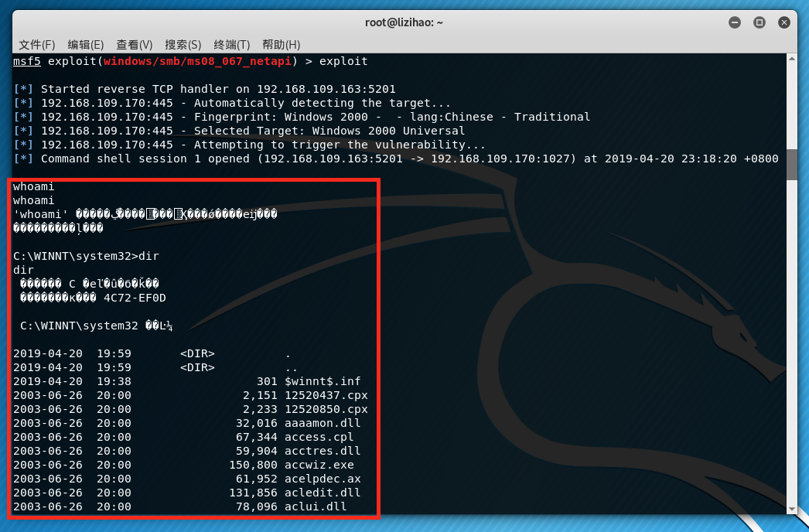809x532 pixels.
Task: Minimize the terminal window
Action: tap(735, 22)
